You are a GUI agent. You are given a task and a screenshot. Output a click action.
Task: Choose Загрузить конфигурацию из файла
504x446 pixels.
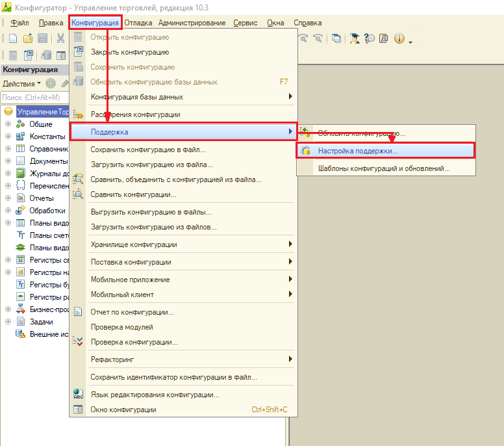point(183,164)
